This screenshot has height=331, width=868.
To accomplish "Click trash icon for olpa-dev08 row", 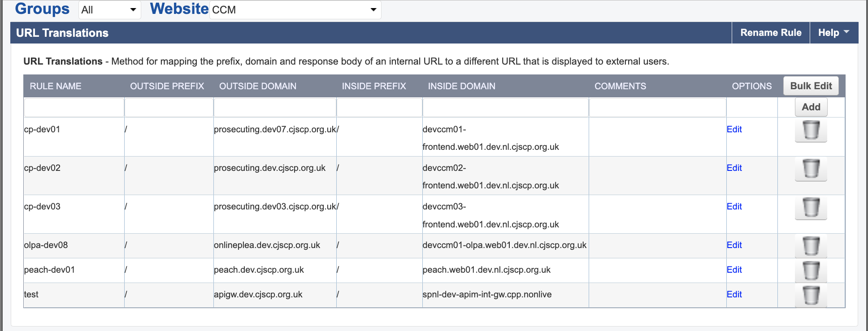I will (811, 246).
